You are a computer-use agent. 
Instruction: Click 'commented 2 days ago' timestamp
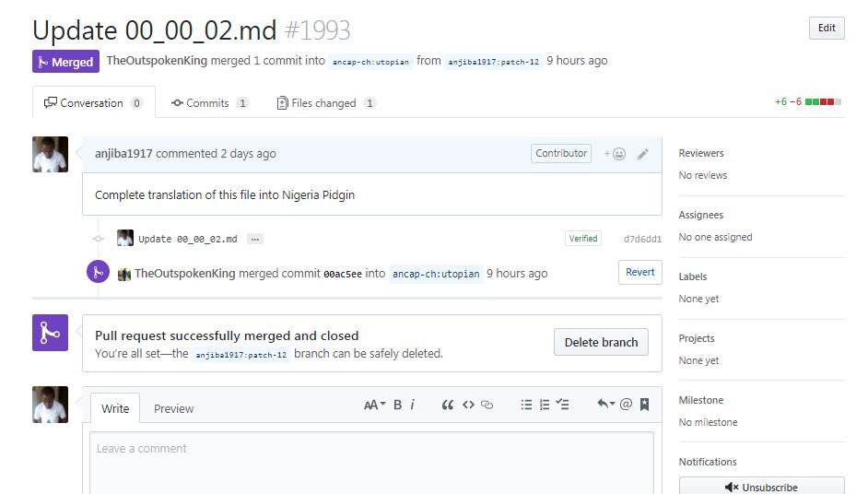click(x=216, y=153)
